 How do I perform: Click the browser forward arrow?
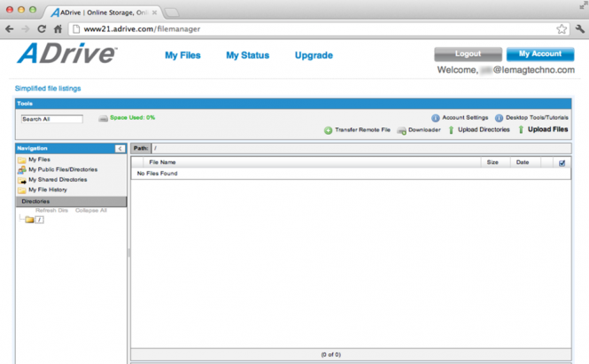tap(25, 29)
